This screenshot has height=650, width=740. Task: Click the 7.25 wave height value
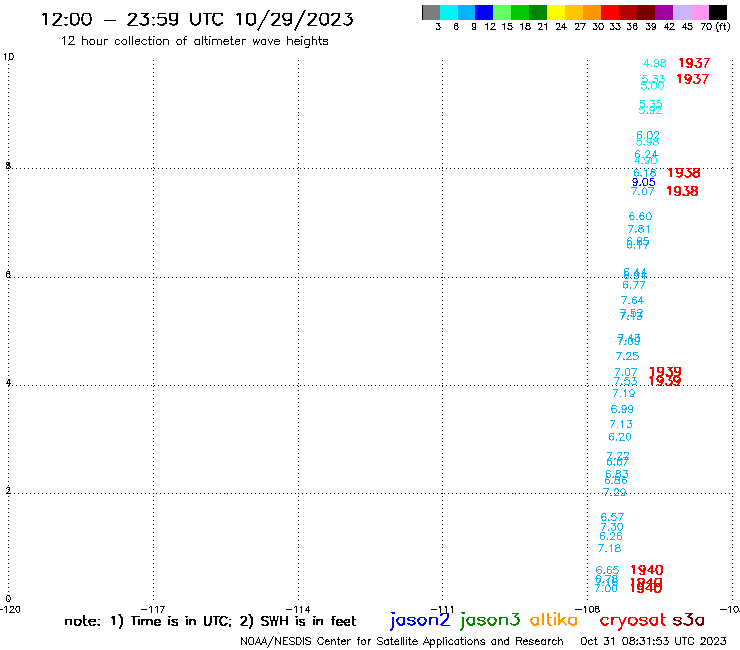(x=627, y=356)
